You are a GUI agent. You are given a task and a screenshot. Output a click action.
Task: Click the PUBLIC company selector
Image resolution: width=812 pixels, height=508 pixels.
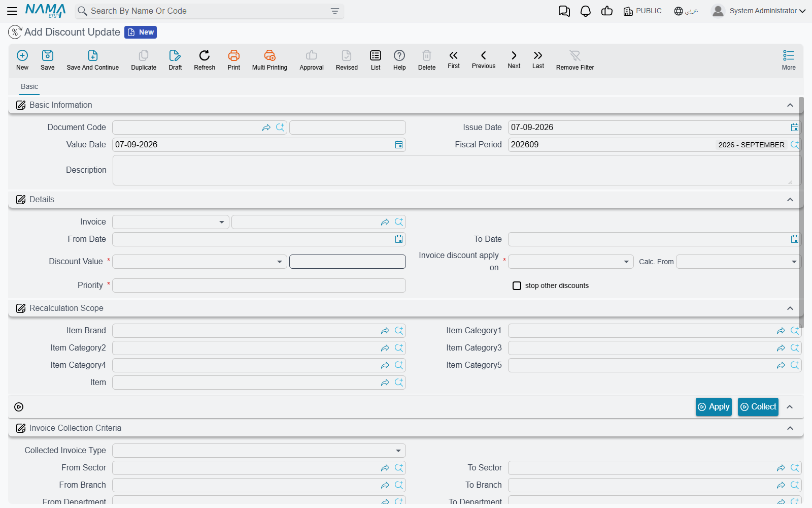642,11
